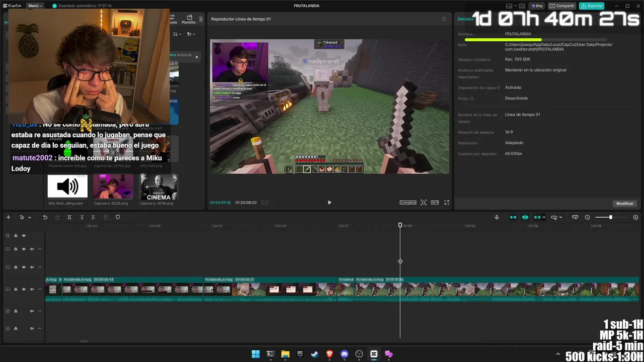Open the Detalles tab

point(466,19)
